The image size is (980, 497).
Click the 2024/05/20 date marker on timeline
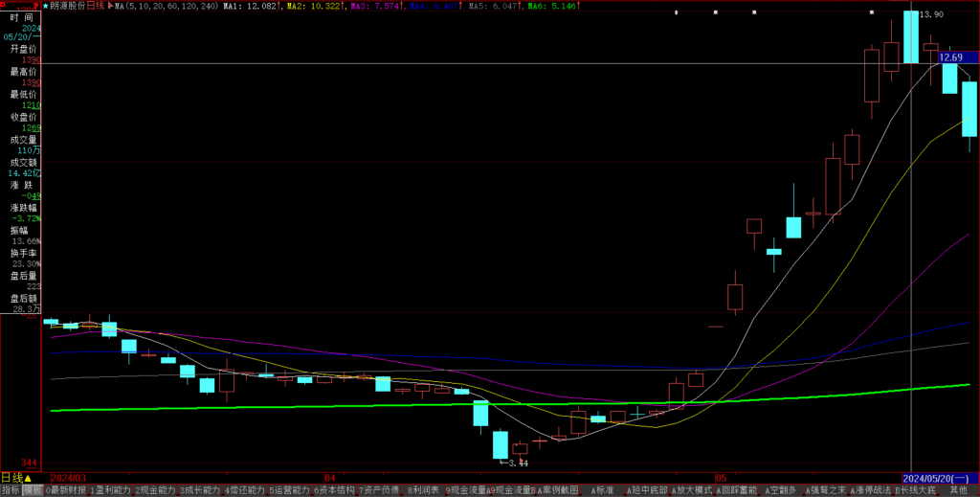(937, 478)
